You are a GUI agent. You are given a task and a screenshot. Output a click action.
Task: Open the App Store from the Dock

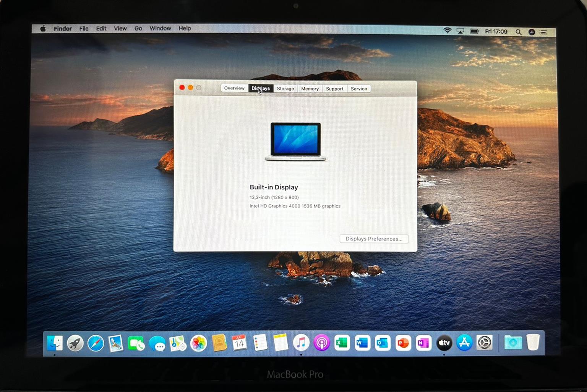(x=464, y=342)
